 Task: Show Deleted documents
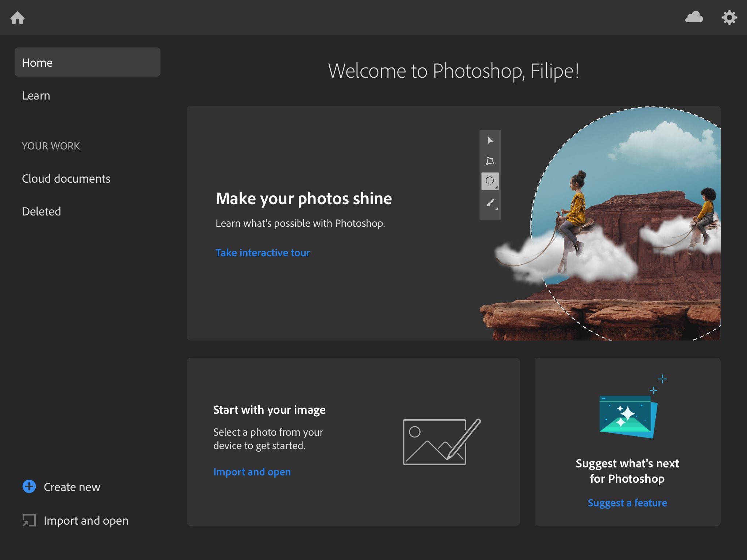(x=41, y=211)
